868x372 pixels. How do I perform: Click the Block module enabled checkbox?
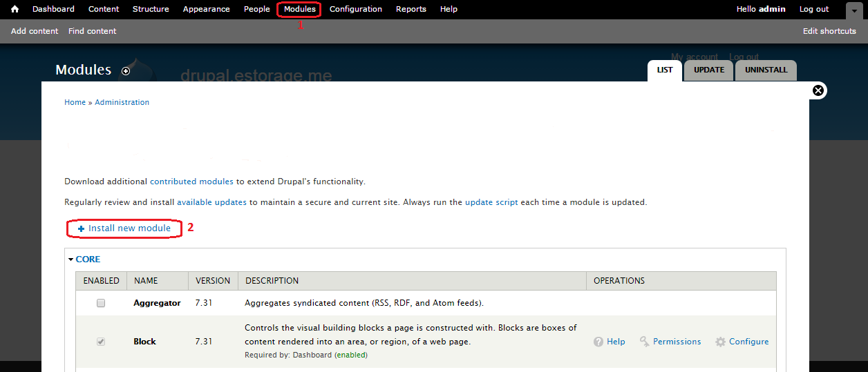click(101, 342)
